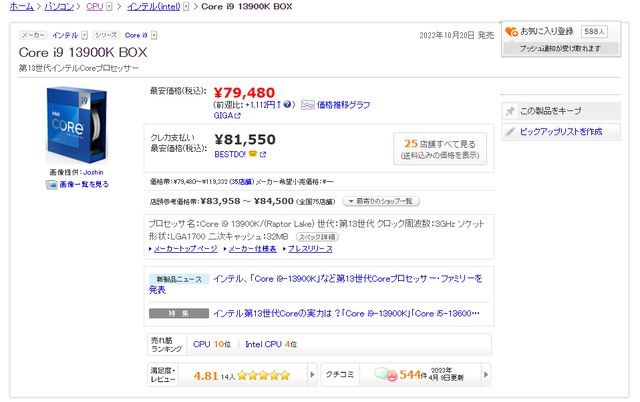
Task: Click the help question mark icon by weekly change
Action: [x=287, y=104]
